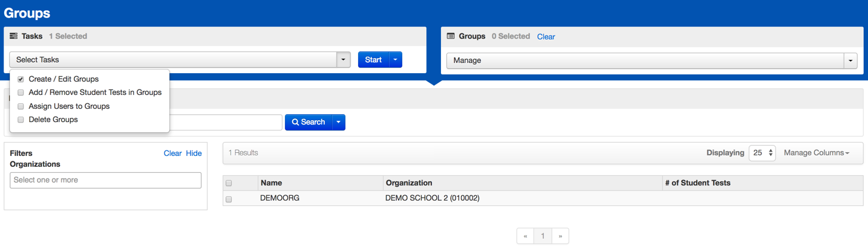Open the Manage Columns menu
The width and height of the screenshot is (868, 249).
pyautogui.click(x=816, y=153)
